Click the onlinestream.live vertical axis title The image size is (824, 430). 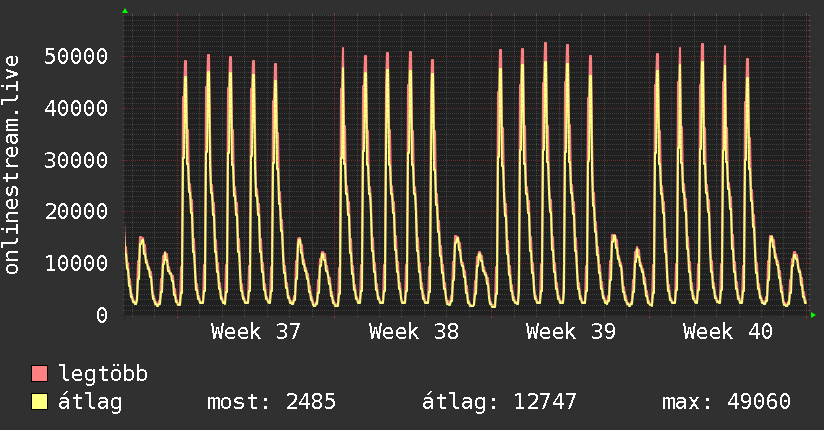tap(12, 165)
